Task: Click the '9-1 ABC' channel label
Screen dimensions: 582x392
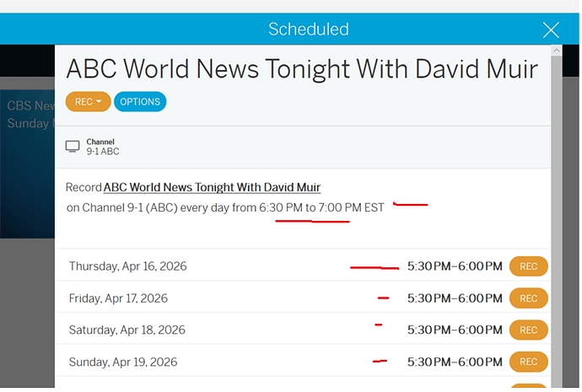Action: (103, 151)
